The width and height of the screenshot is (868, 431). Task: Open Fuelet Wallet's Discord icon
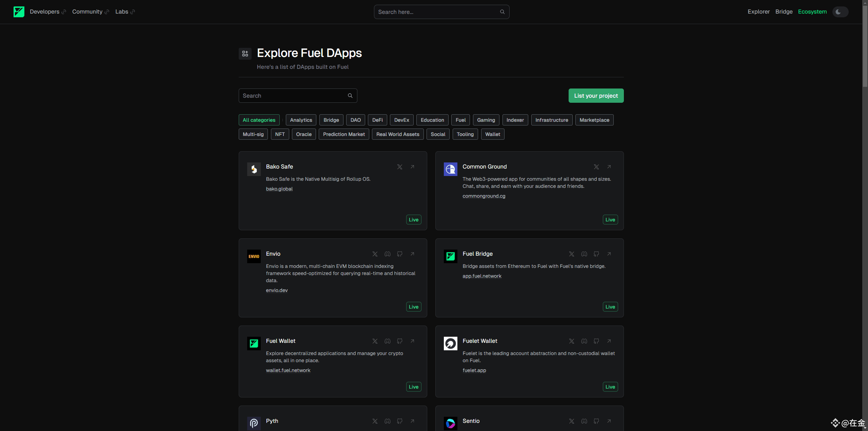click(584, 341)
